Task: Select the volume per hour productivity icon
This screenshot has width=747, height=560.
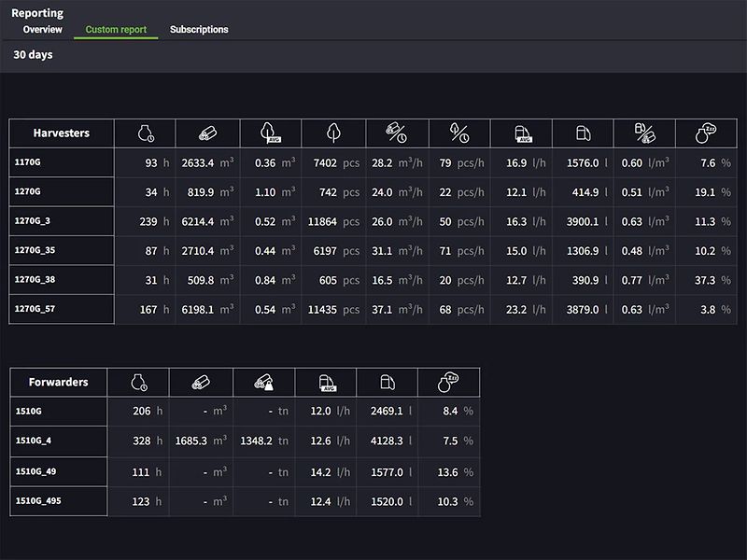Action: coord(395,133)
